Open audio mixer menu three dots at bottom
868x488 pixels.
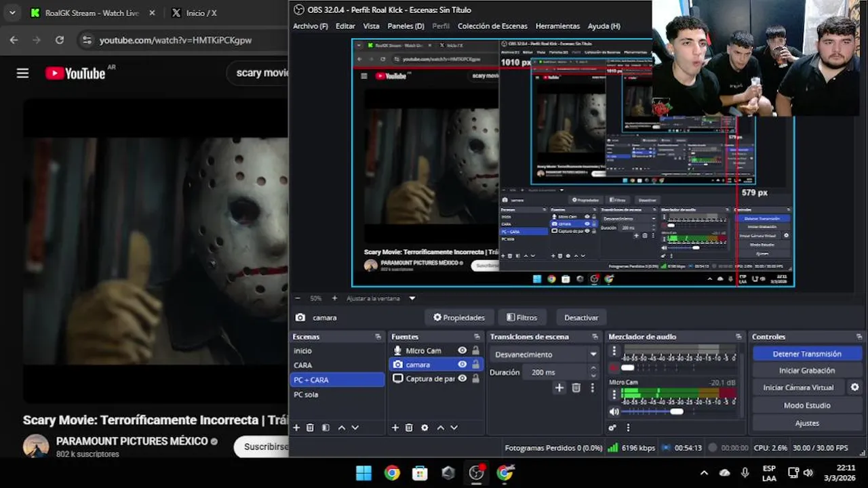click(x=628, y=428)
